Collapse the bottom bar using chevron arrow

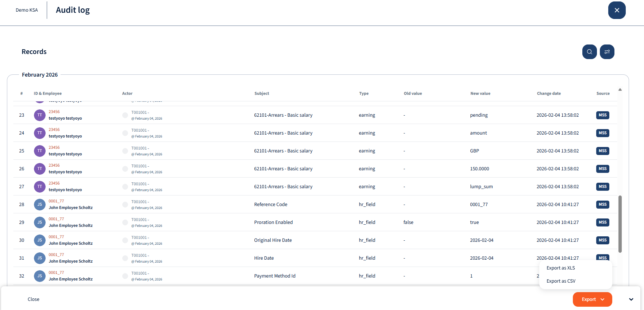[631, 299]
